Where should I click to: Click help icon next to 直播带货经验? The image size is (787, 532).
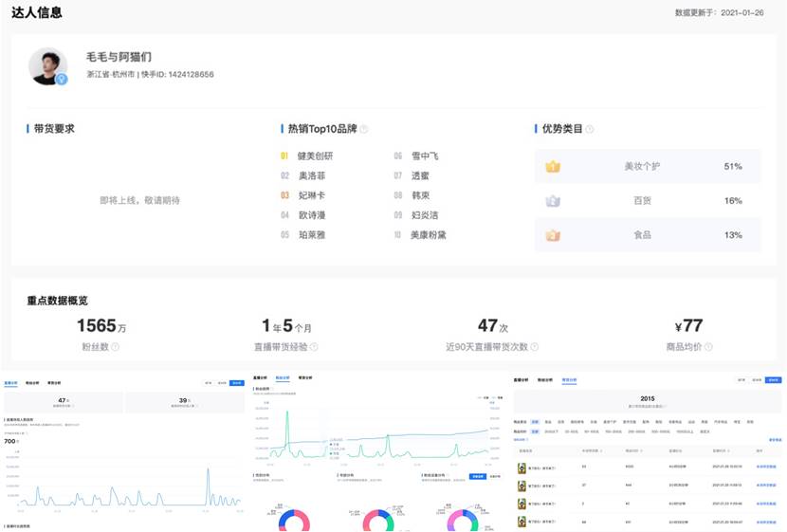click(x=314, y=347)
